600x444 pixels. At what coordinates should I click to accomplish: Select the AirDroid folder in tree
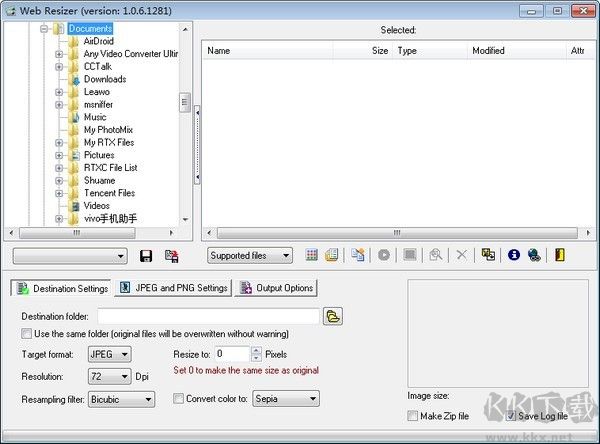pyautogui.click(x=99, y=41)
